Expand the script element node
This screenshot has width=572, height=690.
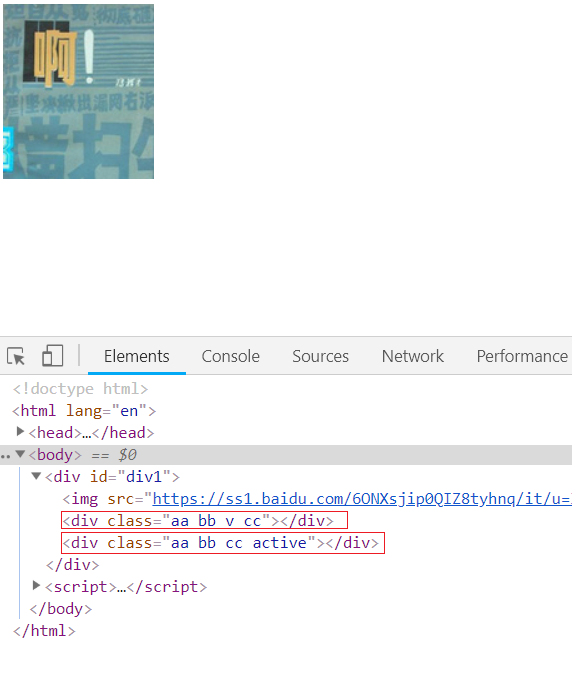37,585
